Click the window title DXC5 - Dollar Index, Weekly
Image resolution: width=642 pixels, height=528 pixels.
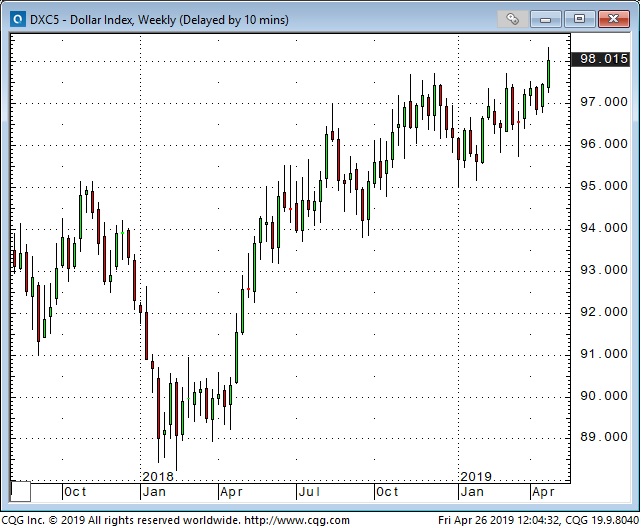click(103, 20)
